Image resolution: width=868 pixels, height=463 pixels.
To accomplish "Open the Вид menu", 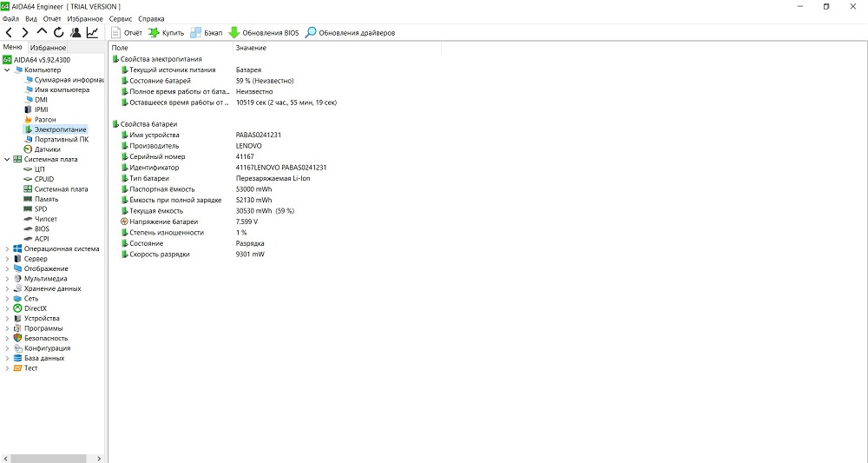I will (x=31, y=19).
